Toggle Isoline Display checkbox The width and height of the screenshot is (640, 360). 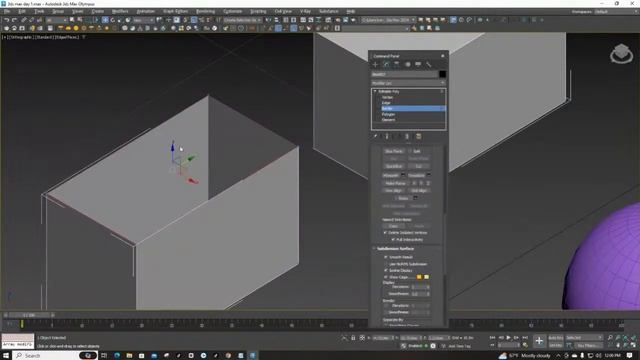[x=386, y=271]
